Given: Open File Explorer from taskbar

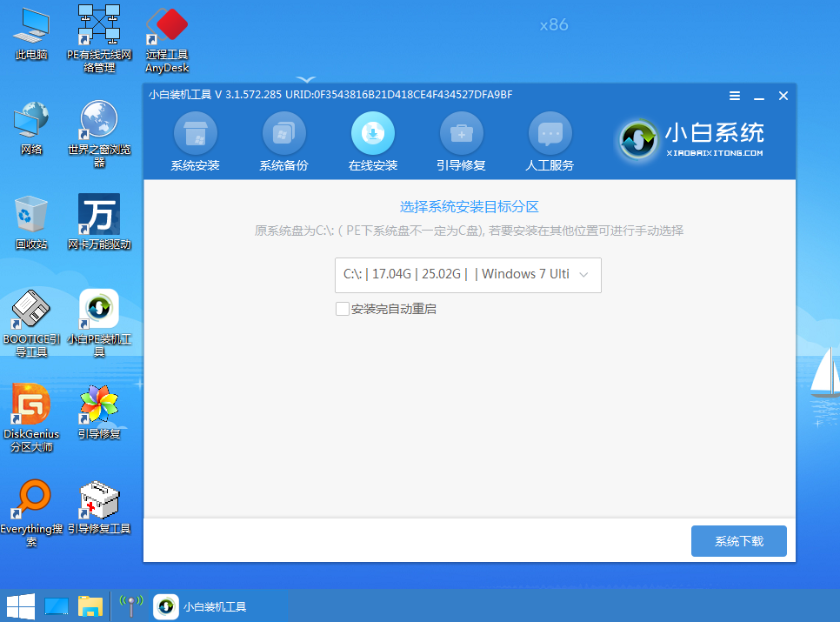Looking at the screenshot, I should pyautogui.click(x=90, y=606).
